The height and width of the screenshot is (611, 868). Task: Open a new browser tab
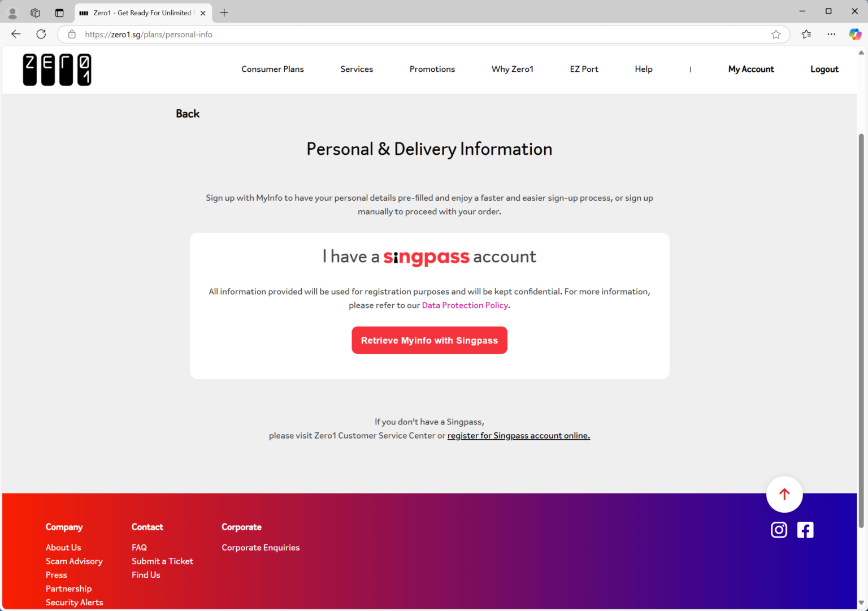tap(224, 12)
